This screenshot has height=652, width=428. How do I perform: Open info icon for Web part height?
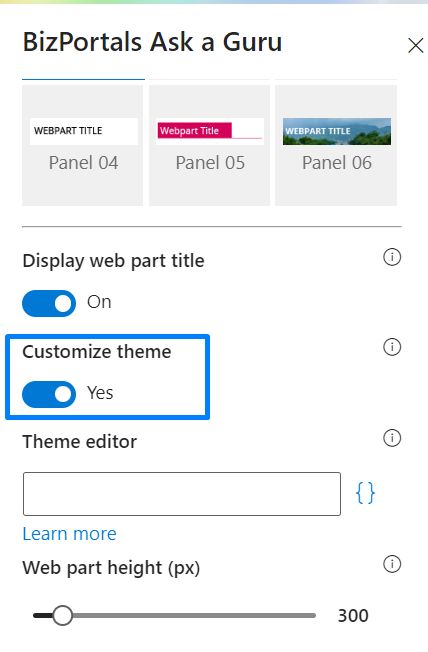pos(392,564)
